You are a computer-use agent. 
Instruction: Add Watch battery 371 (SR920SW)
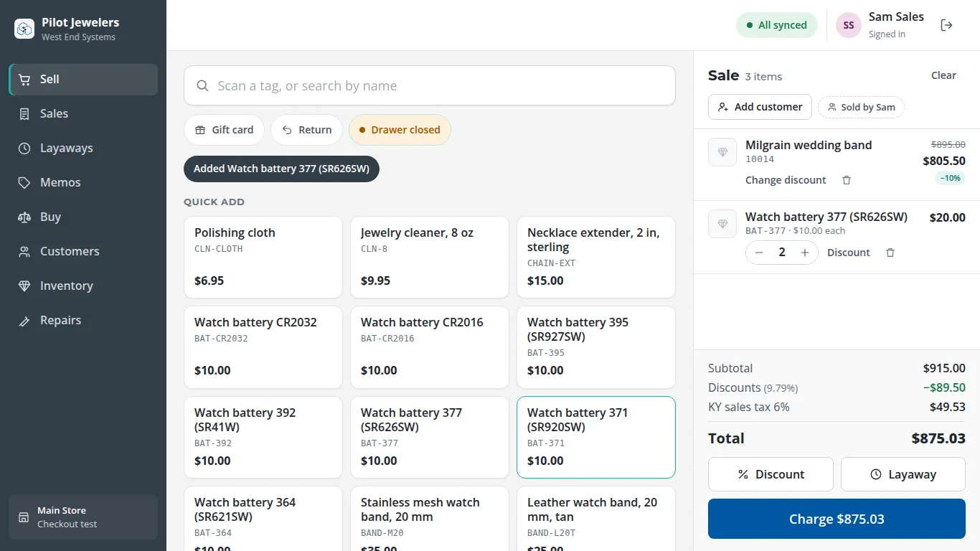[x=596, y=438]
